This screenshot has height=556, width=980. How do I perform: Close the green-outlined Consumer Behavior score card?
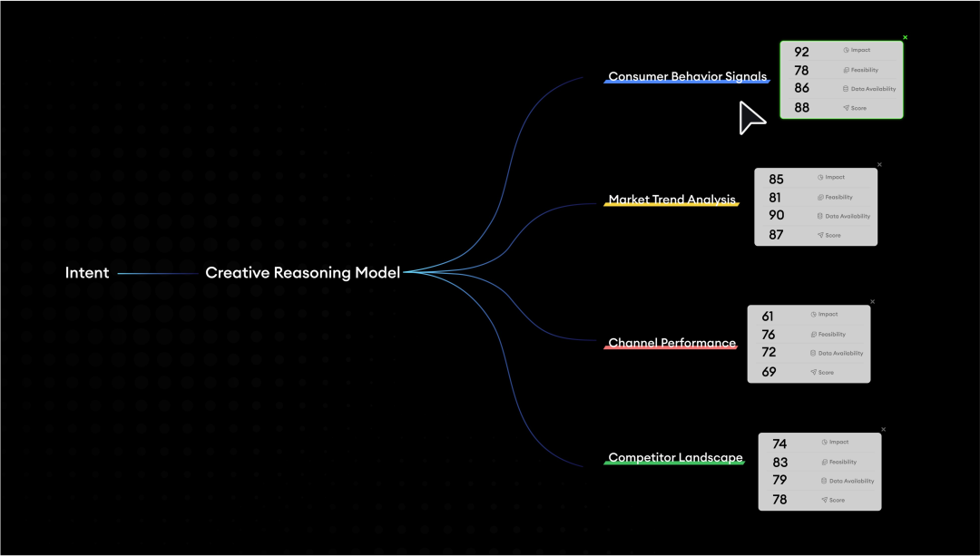pos(905,38)
